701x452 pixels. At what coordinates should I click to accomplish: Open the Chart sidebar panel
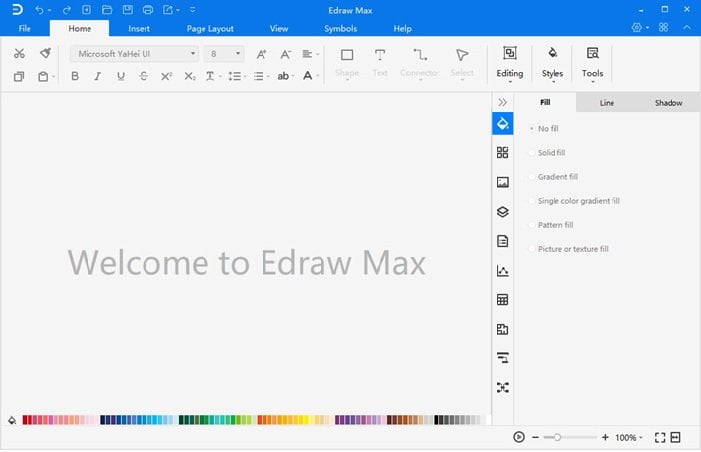click(503, 270)
